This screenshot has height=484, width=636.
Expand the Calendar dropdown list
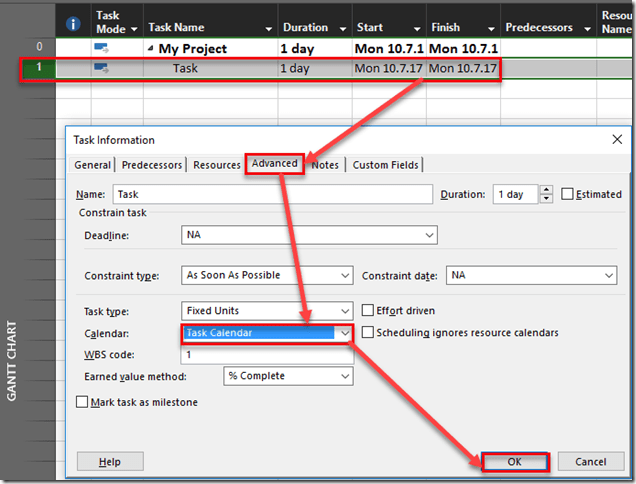[345, 332]
